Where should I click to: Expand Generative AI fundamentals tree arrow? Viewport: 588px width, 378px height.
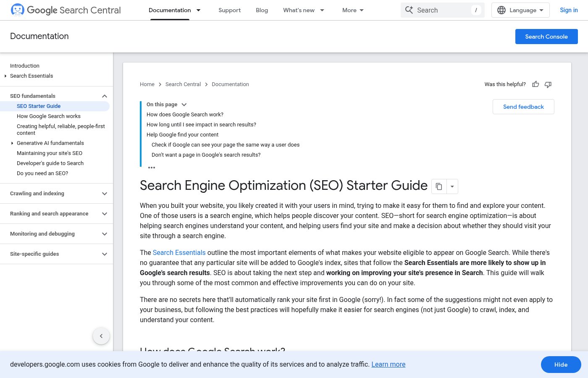pos(12,143)
